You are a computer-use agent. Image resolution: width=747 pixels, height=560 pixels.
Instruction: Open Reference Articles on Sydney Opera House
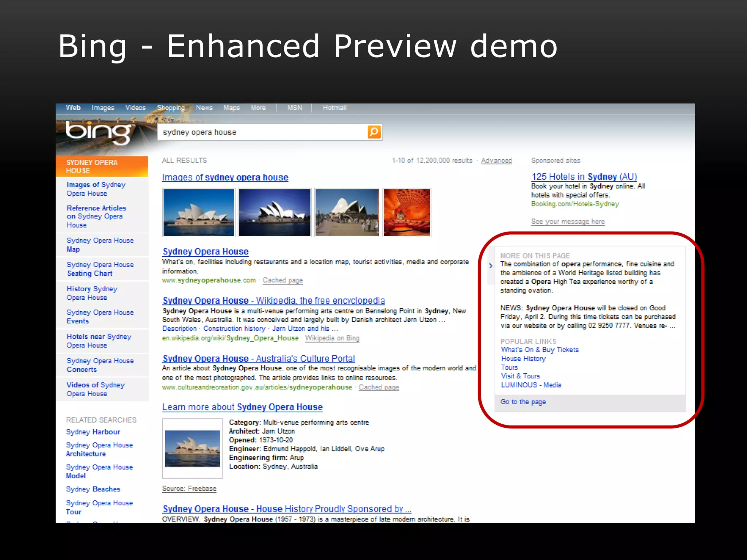pyautogui.click(x=96, y=217)
